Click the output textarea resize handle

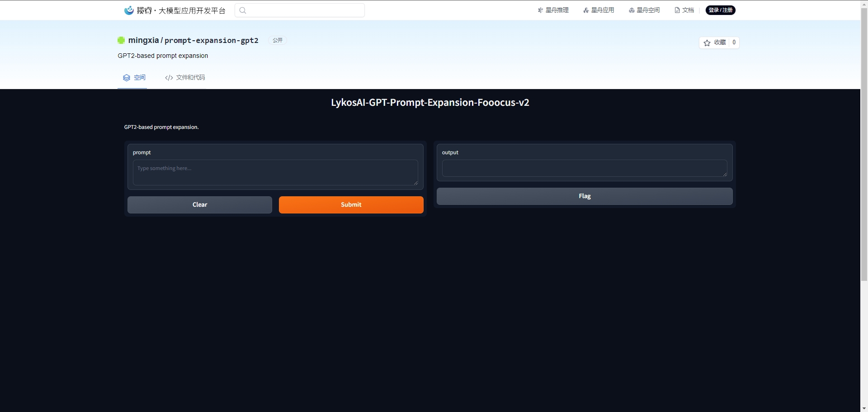coord(725,174)
